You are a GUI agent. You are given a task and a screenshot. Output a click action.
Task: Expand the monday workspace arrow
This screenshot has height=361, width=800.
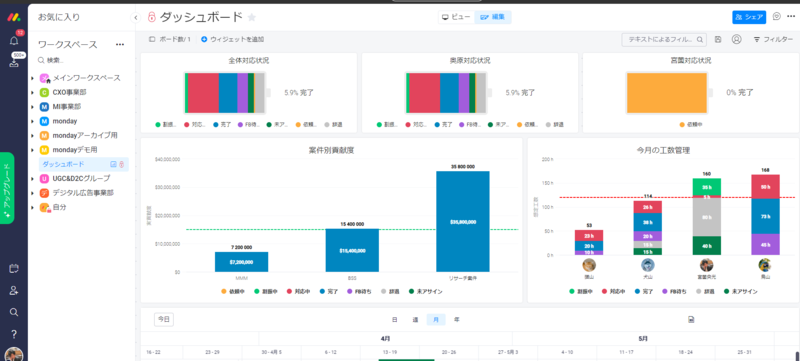(33, 121)
